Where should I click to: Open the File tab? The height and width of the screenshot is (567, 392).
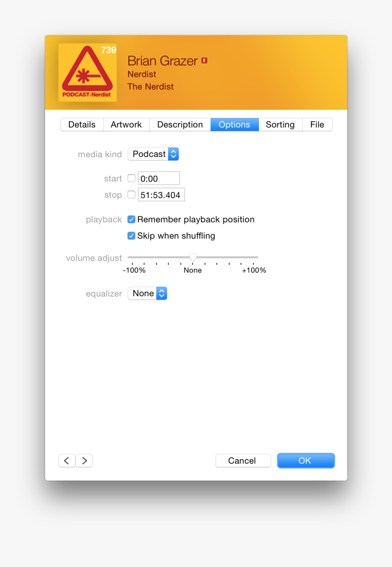(317, 124)
